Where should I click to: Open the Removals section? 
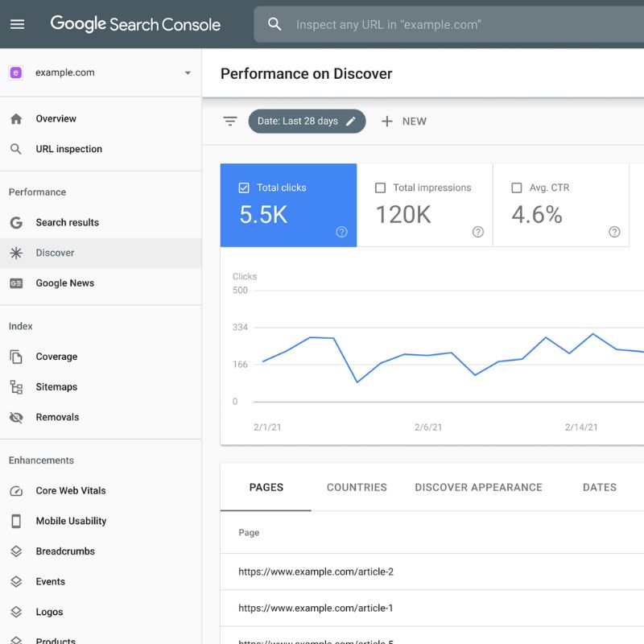tap(56, 417)
